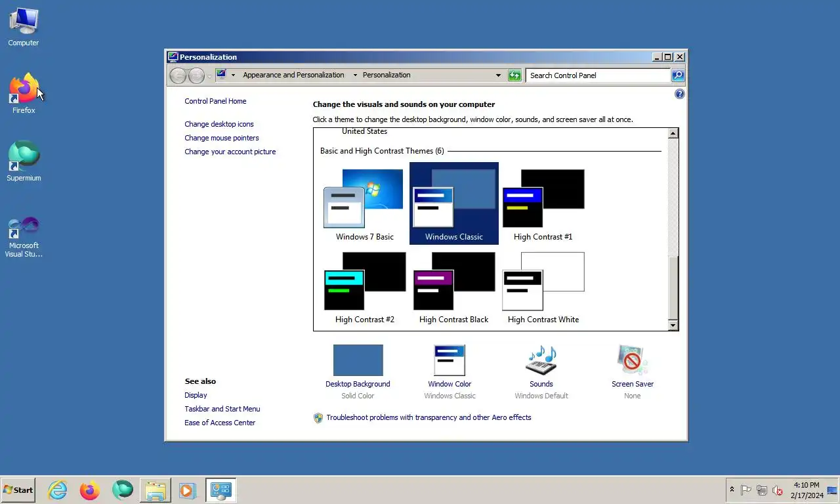Launch Internet Explorer from the taskbar
840x504 pixels.
tap(58, 490)
